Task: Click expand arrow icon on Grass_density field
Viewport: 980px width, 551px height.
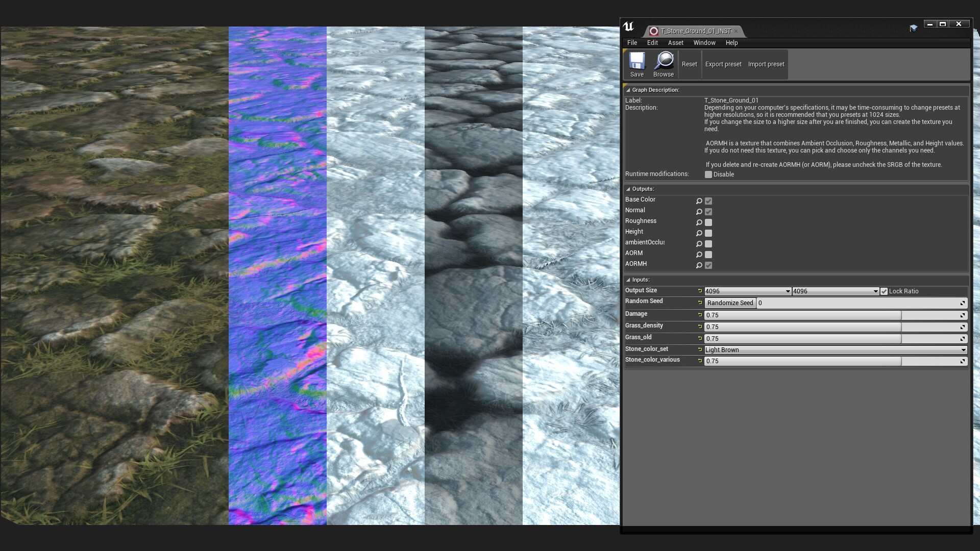Action: [x=963, y=327]
